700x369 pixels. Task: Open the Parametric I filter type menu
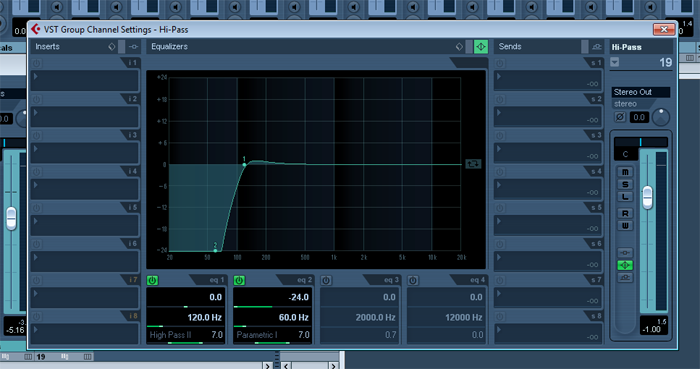coord(257,335)
